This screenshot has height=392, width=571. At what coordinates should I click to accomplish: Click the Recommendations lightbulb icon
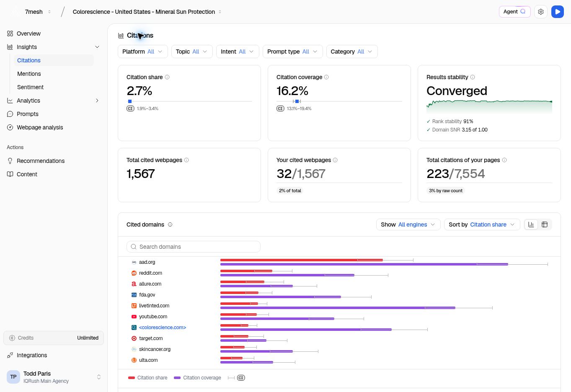(x=10, y=161)
